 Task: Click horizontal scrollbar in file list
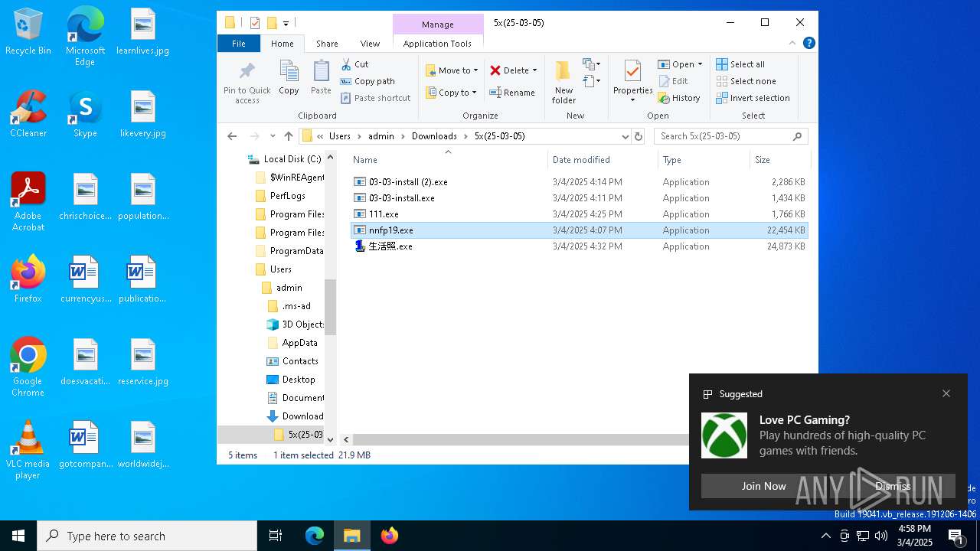[521, 439]
